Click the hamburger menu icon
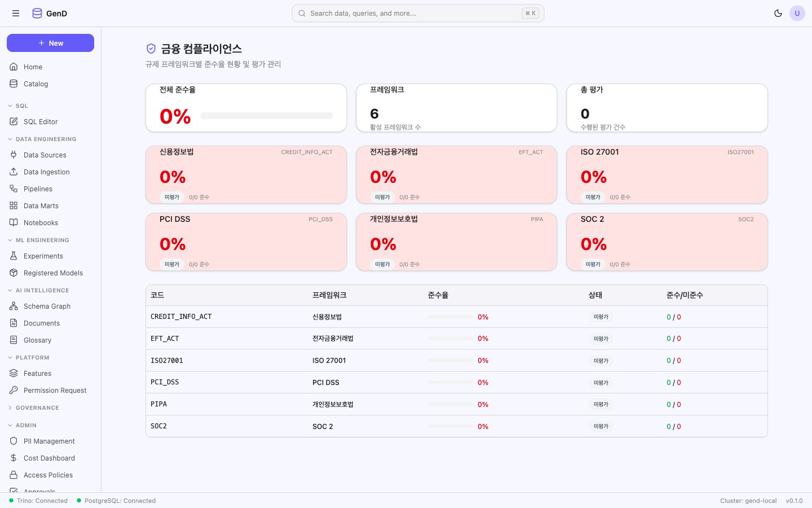The height and width of the screenshot is (508, 812). tap(16, 14)
